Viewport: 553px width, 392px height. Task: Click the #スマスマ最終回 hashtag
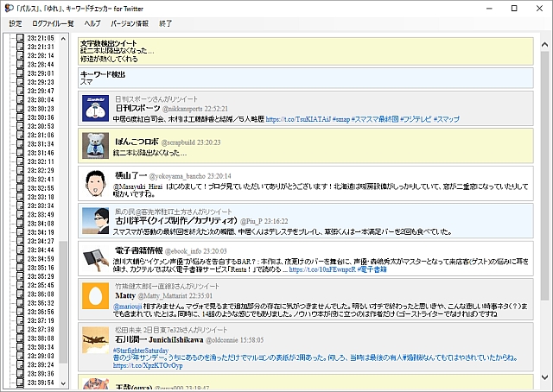[x=375, y=119]
